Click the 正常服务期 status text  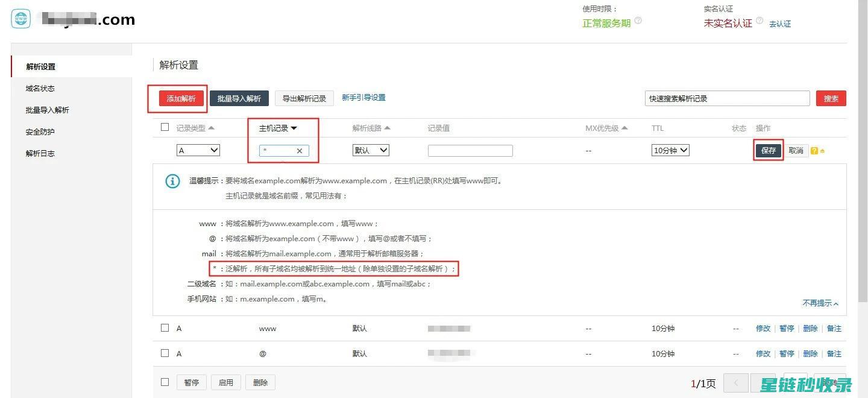pos(606,23)
